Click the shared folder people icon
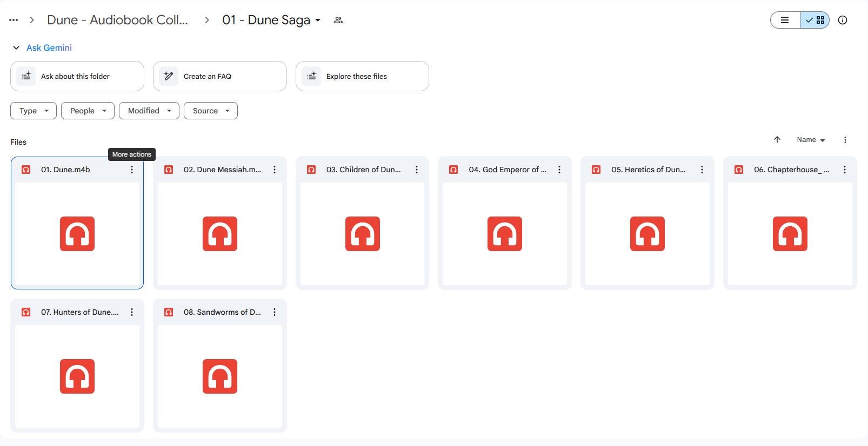Screen dimensions: 868x446 tap(338, 20)
